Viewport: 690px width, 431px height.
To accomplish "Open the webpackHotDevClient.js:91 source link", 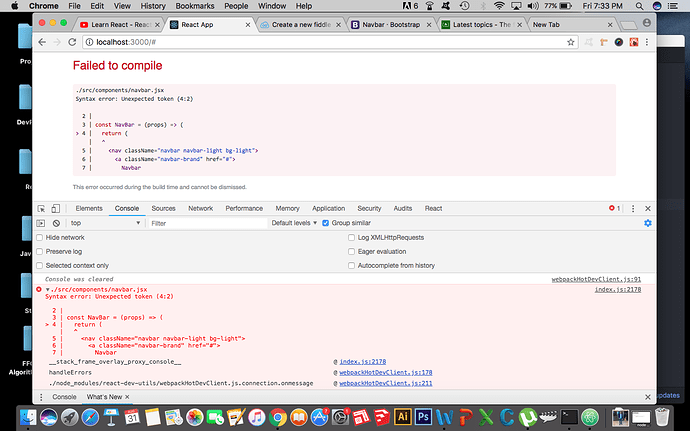I will [x=596, y=280].
